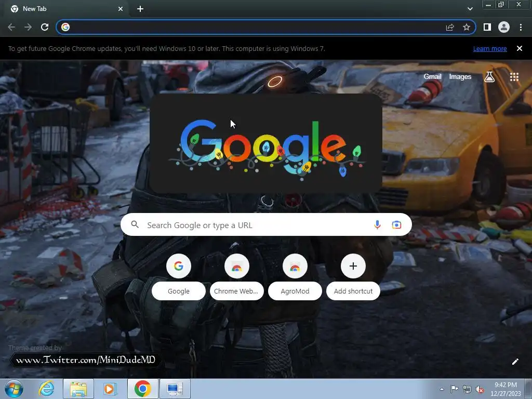Share this page from the address bar icon
The image size is (532, 399).
450,27
